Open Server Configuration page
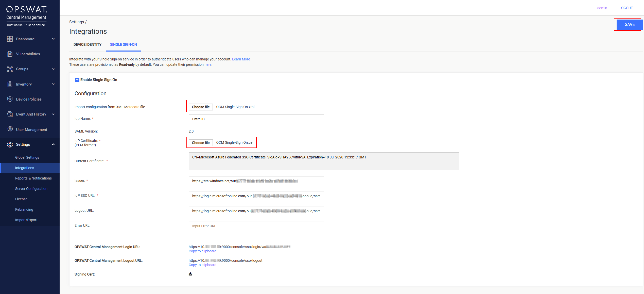 [x=31, y=189]
